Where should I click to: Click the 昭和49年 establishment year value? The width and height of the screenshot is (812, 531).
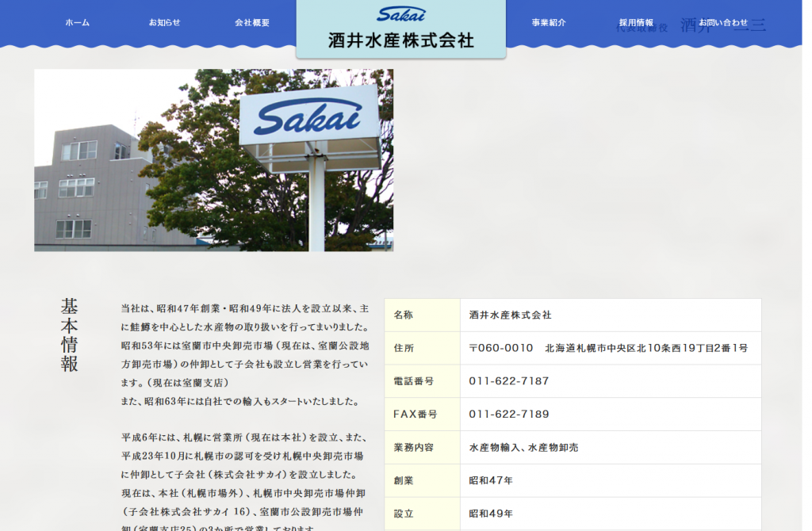490,514
